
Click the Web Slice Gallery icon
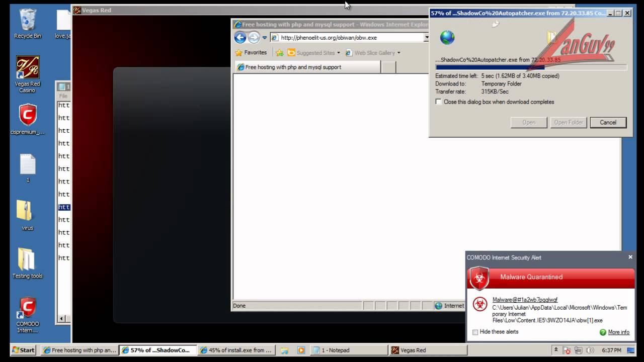tap(349, 53)
